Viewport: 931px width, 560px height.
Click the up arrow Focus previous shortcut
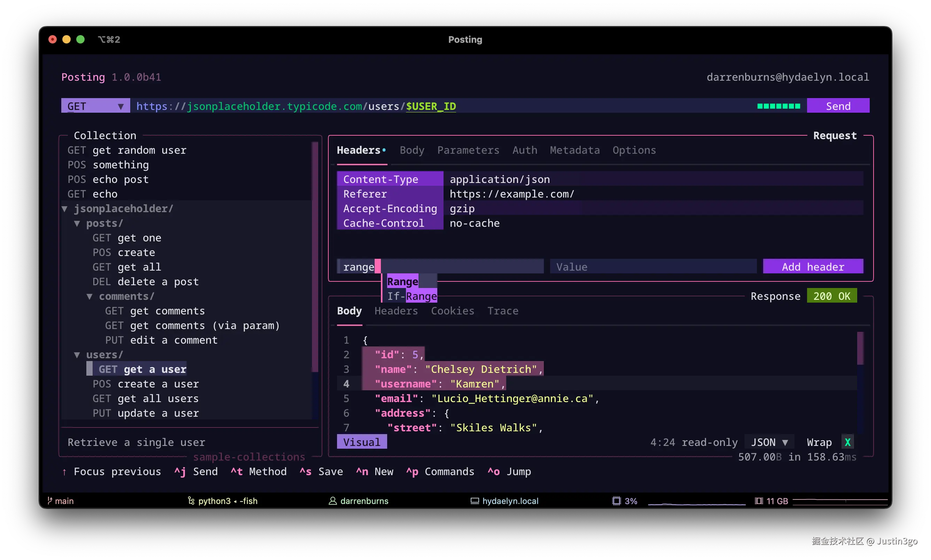[64, 472]
